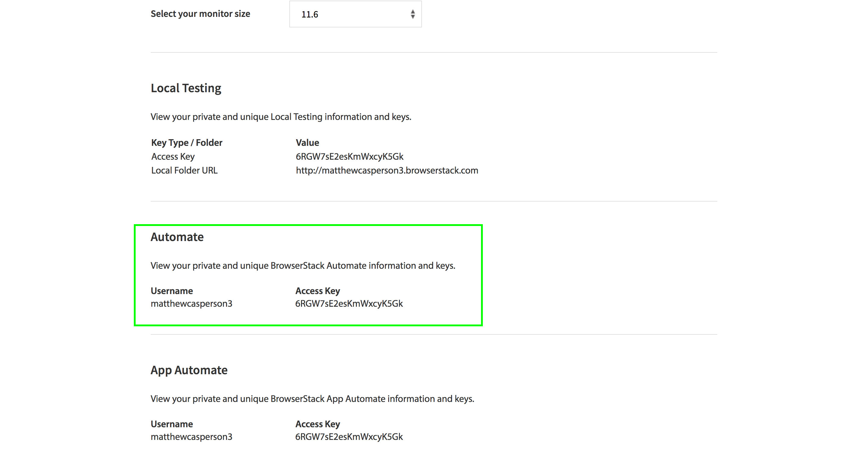Image resolution: width=868 pixels, height=464 pixels.
Task: Click the App Automate access key value
Action: click(x=349, y=437)
